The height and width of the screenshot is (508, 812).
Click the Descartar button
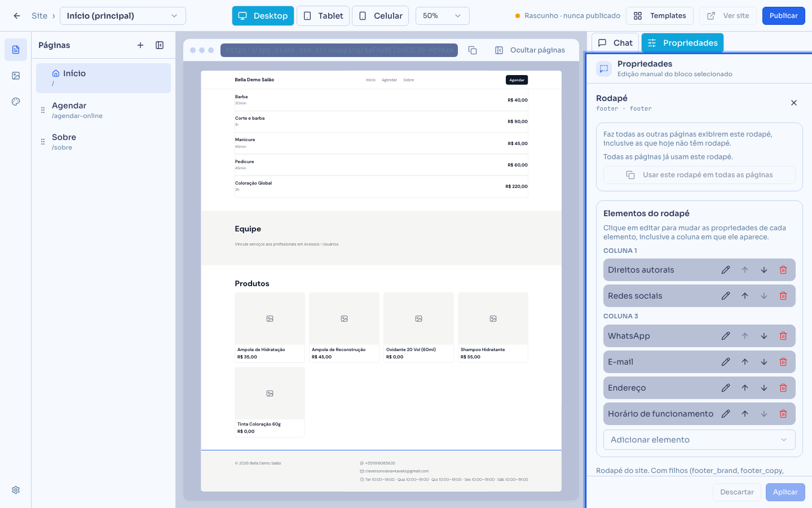[x=737, y=492]
